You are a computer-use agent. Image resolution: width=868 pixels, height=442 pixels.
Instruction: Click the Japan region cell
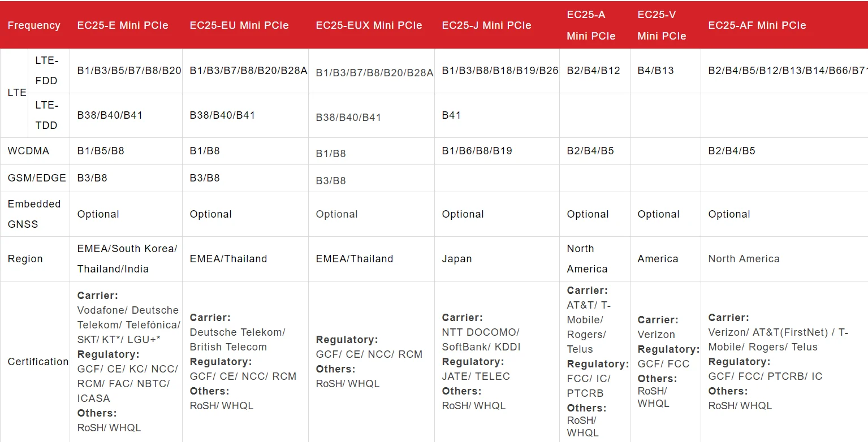pos(457,259)
